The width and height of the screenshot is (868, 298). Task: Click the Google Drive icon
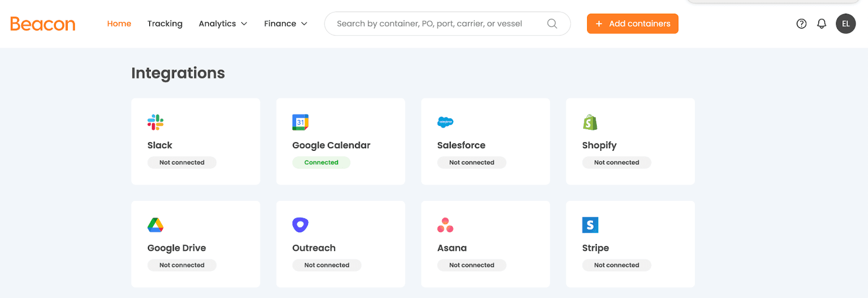pos(156,225)
